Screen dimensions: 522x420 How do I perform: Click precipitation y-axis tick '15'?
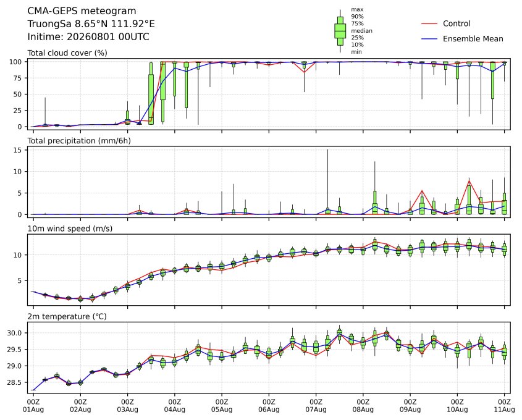[18, 151]
